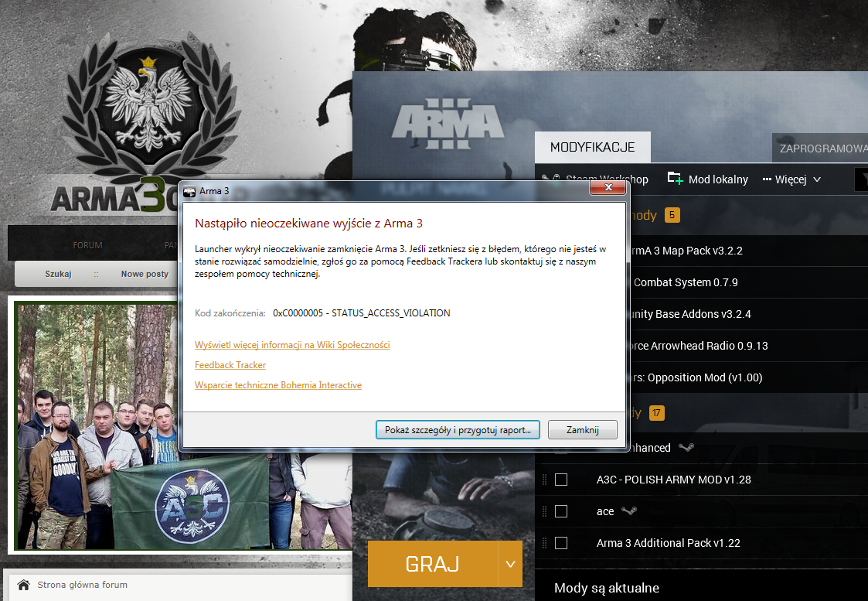
Task: Click Pokaż szczegóły i przygotuj raport button
Action: [458, 430]
